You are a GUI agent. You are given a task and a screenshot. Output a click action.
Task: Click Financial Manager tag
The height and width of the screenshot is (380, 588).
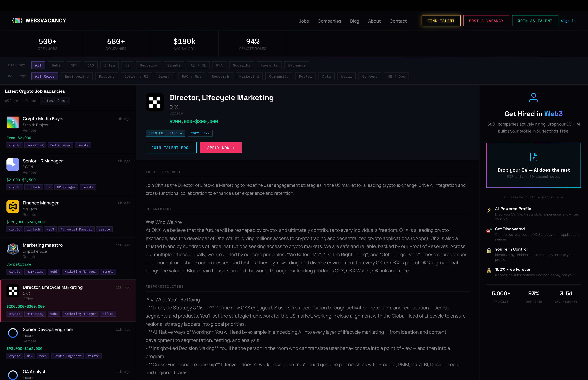(76, 229)
